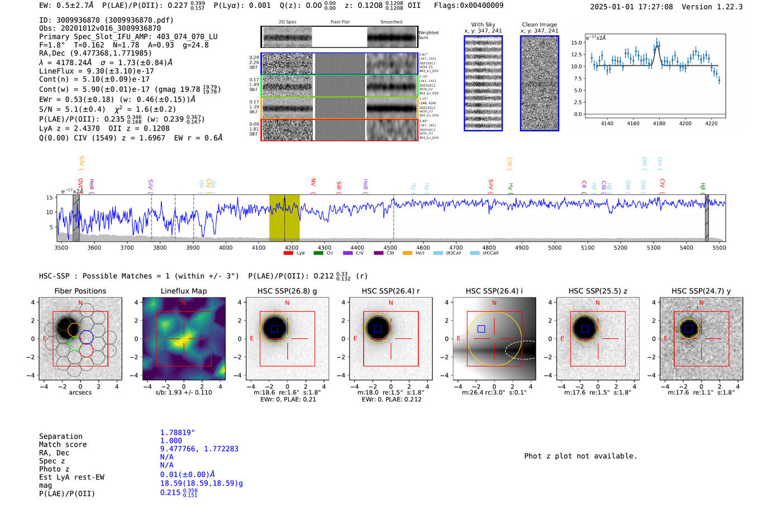
Task: Click the Weighted Sum Smoothed panel
Action: click(x=392, y=37)
